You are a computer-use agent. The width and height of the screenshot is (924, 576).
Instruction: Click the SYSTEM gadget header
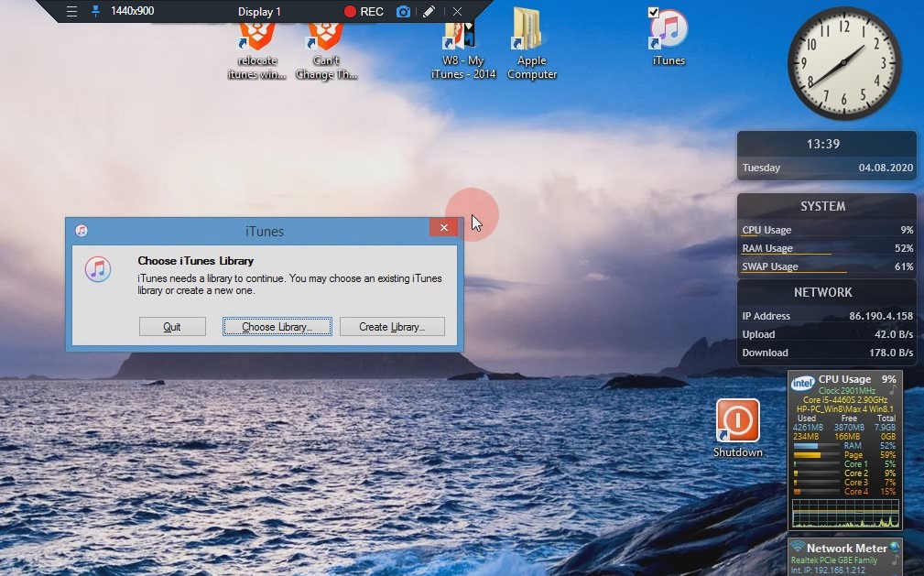click(823, 206)
